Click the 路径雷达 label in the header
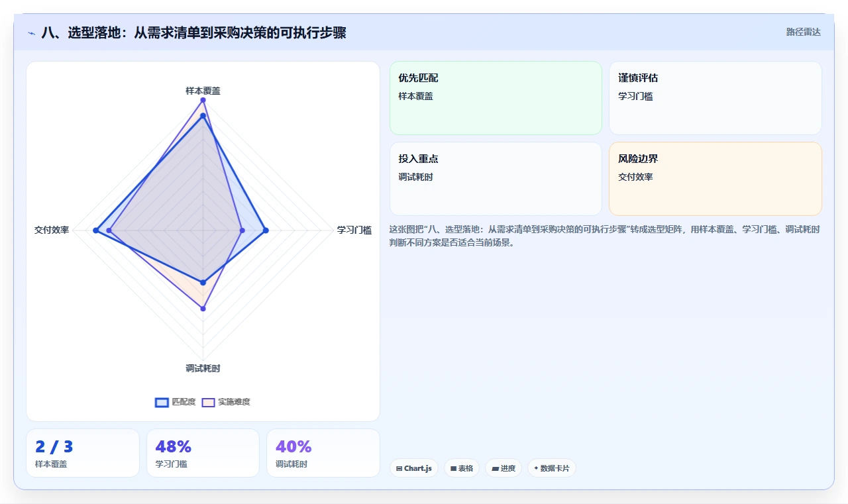The image size is (848, 504). pos(803,32)
